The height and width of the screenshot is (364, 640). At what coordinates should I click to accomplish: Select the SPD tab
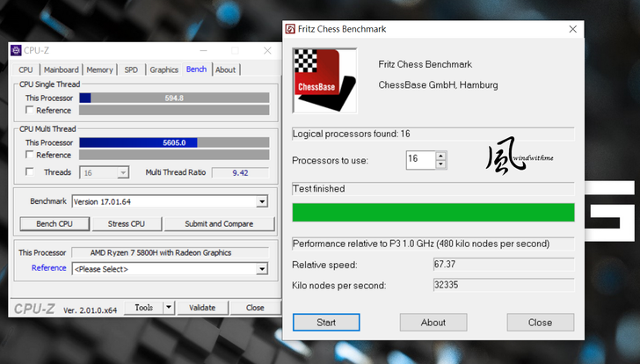131,69
